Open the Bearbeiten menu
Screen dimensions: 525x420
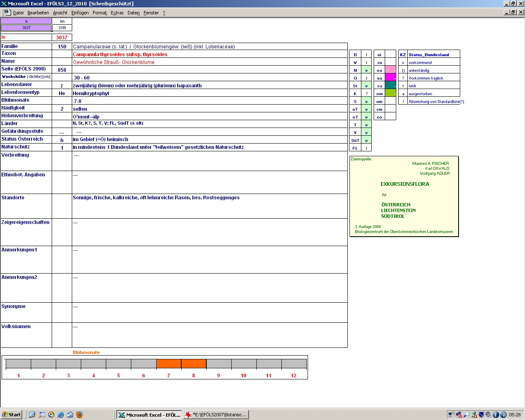coord(38,13)
